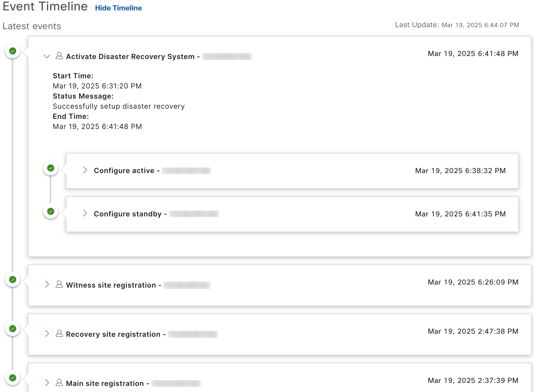535x392 pixels.
Task: Click the Hide Timeline link
Action: point(118,8)
